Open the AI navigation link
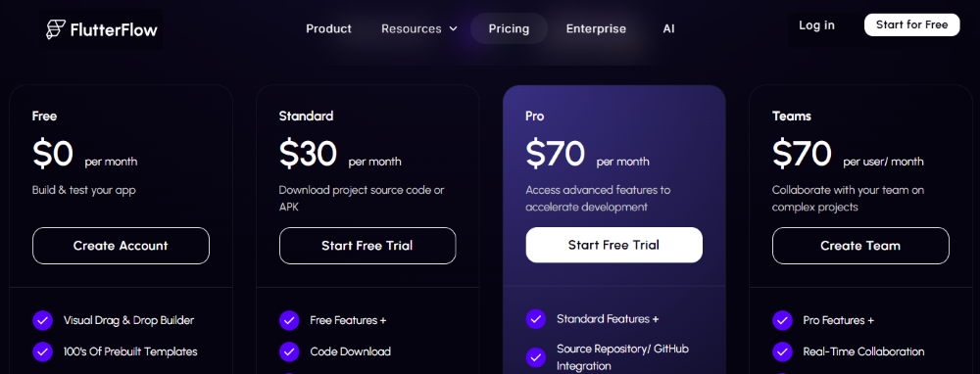The width and height of the screenshot is (980, 374). pyautogui.click(x=668, y=28)
